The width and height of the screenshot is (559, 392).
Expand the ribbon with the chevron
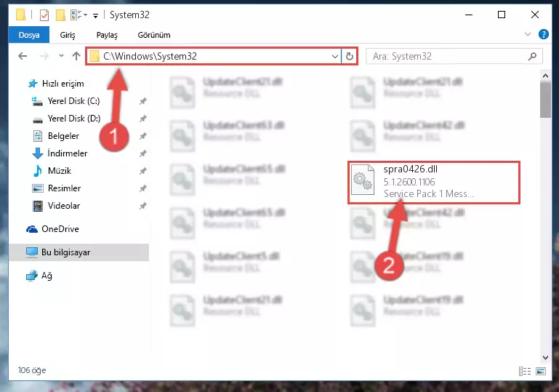click(528, 34)
